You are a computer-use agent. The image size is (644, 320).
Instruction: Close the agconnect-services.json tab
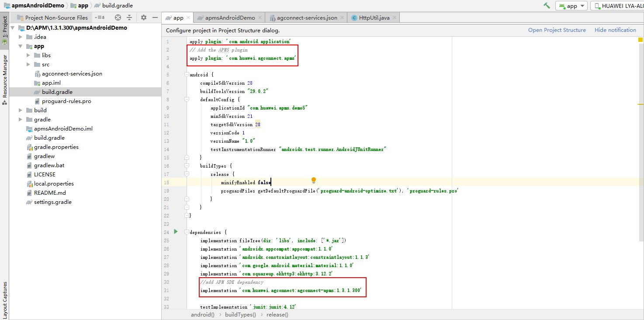(x=342, y=18)
